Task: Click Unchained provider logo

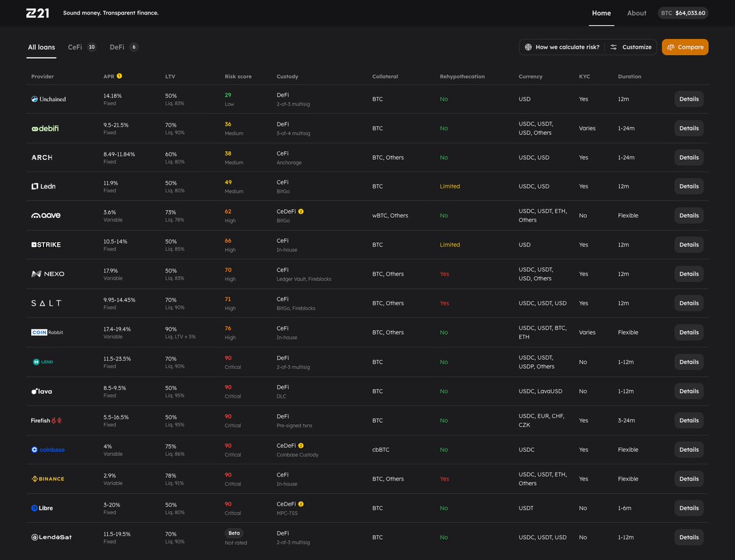Action: click(x=48, y=99)
